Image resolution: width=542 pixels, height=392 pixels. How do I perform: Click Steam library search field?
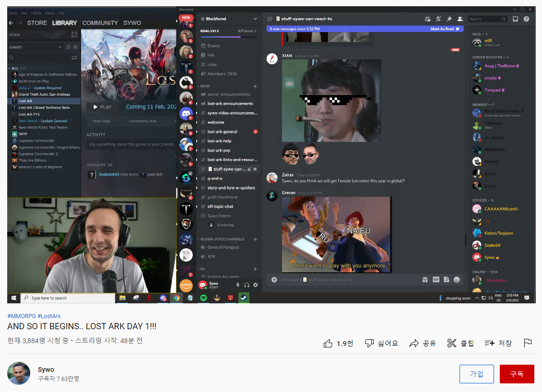[39, 58]
